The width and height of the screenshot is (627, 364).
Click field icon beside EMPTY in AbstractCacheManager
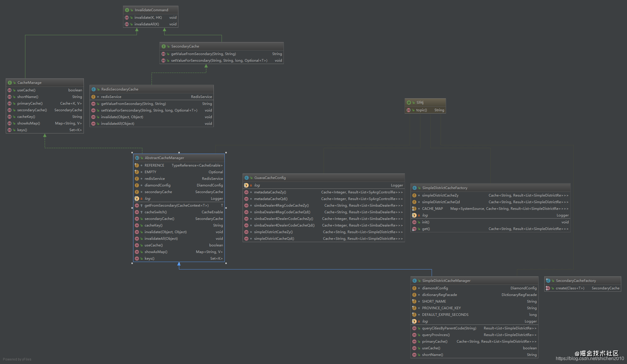(137, 172)
